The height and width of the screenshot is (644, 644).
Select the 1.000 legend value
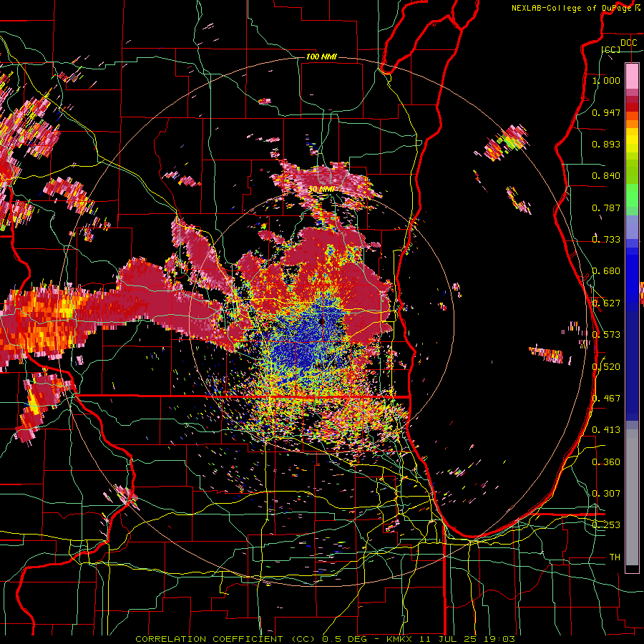606,80
